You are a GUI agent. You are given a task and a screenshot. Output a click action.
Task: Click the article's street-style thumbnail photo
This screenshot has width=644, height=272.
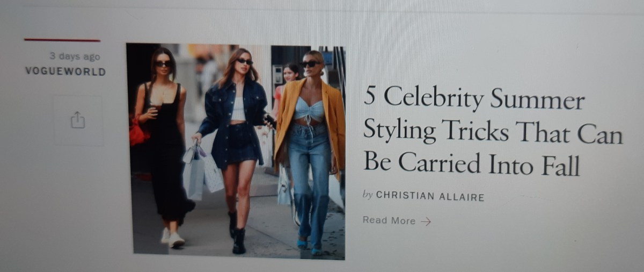point(236,151)
